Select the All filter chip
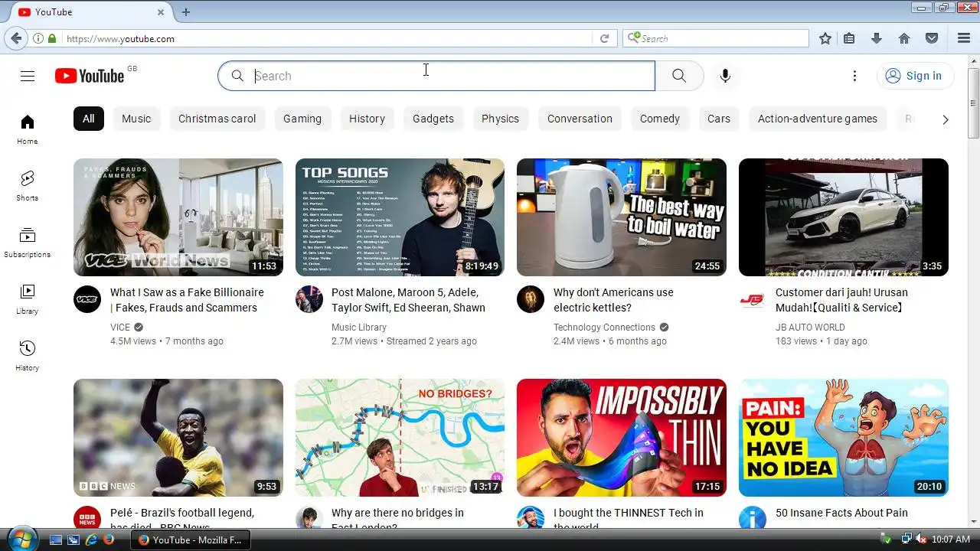This screenshot has height=551, width=980. [89, 119]
